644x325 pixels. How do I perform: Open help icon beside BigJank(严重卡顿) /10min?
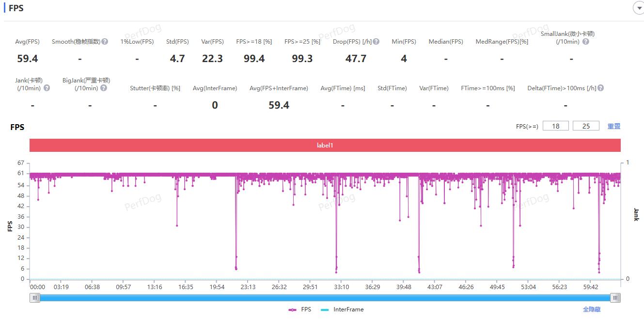tap(104, 88)
